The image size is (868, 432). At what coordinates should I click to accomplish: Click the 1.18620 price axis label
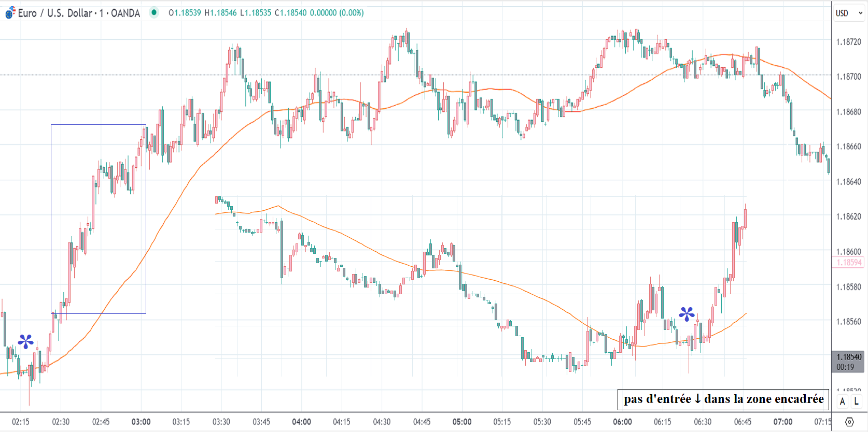[x=848, y=217]
